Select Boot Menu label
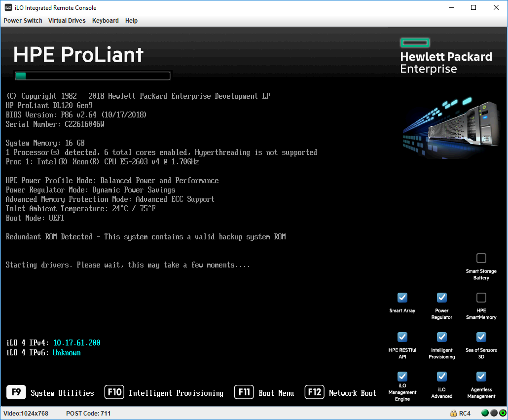The height and width of the screenshot is (420, 508). point(276,393)
